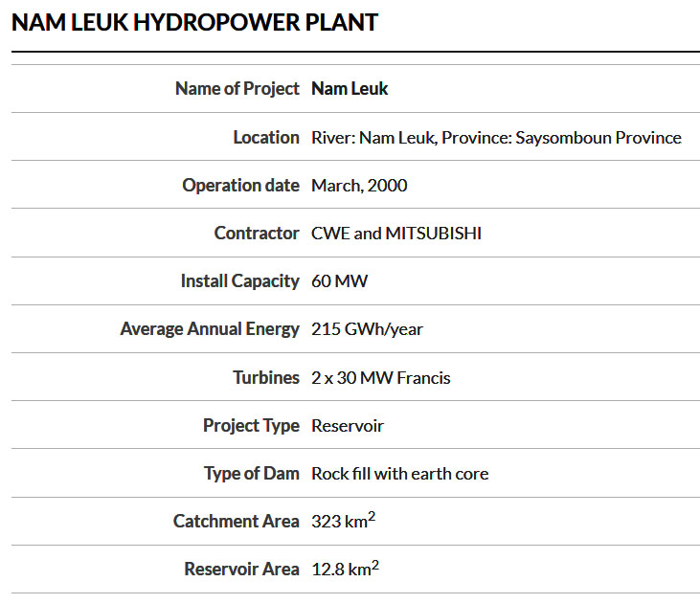The image size is (700, 604).
Task: Click the Nam Leuk Hydropower Plant heading
Action: pos(194,22)
